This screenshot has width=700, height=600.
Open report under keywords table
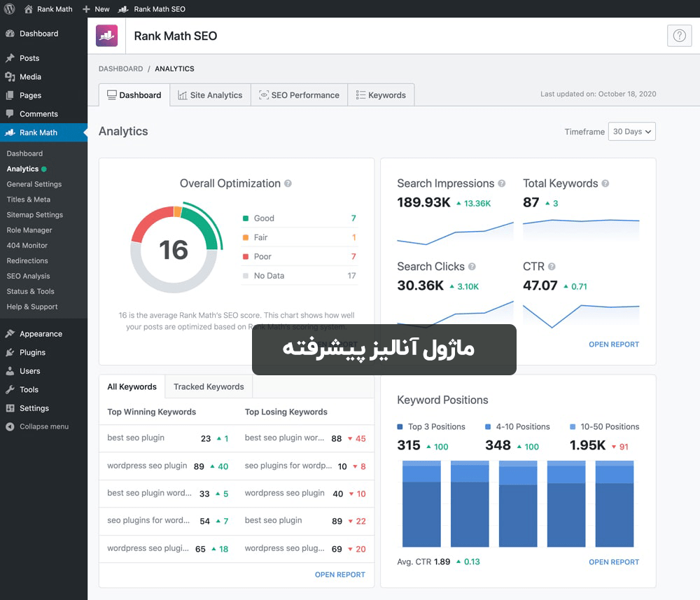pyautogui.click(x=339, y=575)
